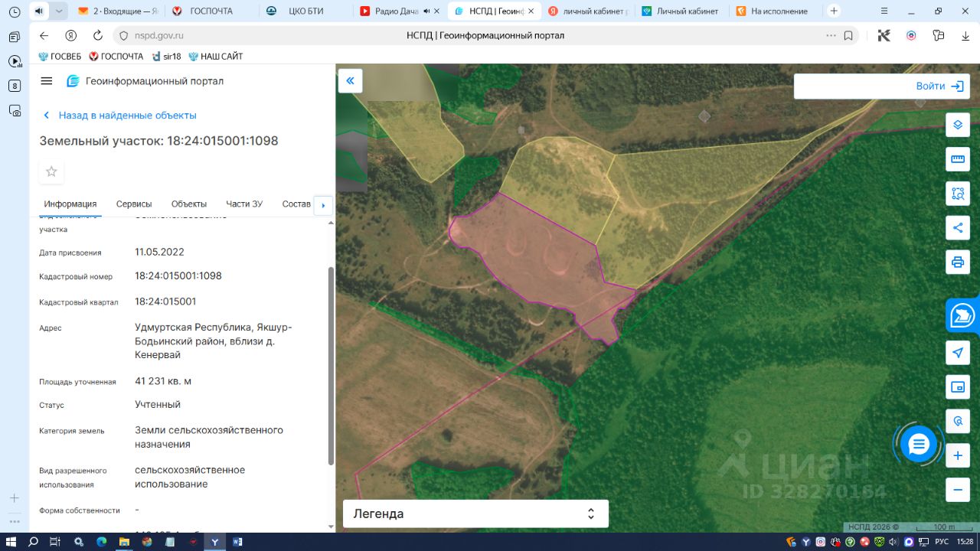Screen dimensions: 980x551
Task: Open Microsoft Word from the taskbar
Action: [x=237, y=542]
